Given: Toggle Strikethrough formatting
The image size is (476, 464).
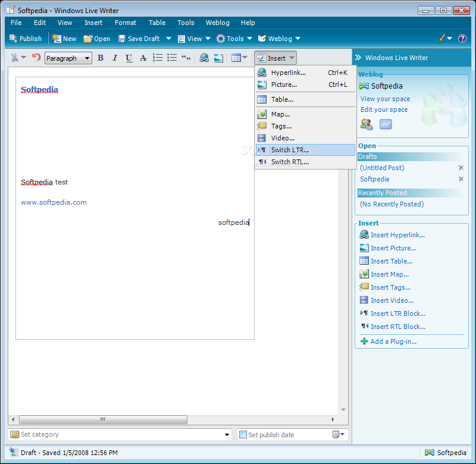Looking at the screenshot, I should click(x=143, y=58).
